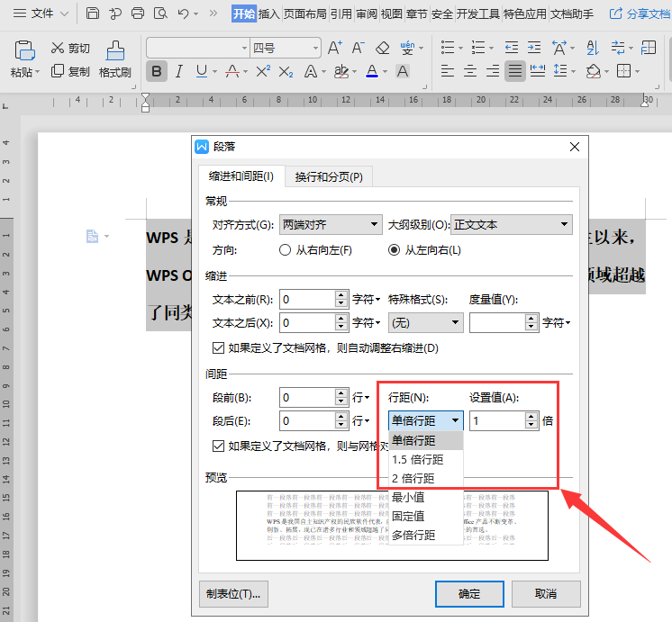Choose 多倍行距 line spacing option
This screenshot has height=622, width=672.
[x=425, y=535]
